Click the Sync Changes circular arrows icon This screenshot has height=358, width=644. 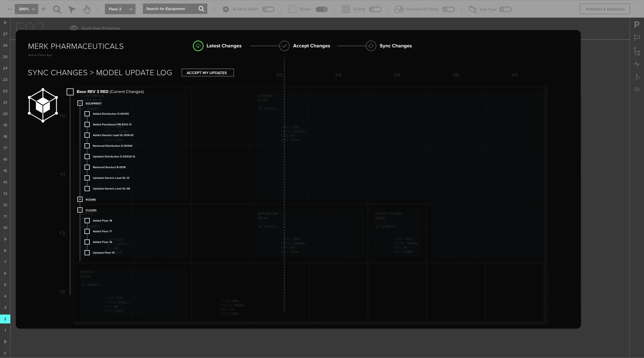[371, 46]
